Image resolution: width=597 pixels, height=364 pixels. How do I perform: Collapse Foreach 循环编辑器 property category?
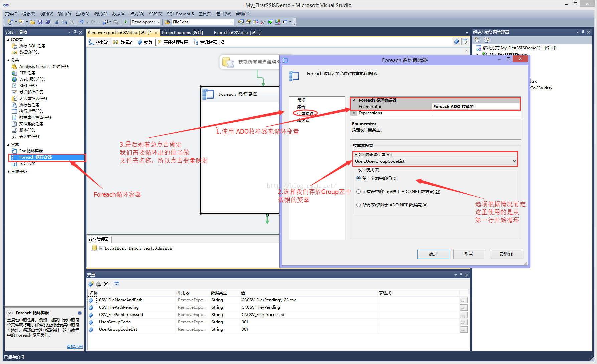coord(354,100)
